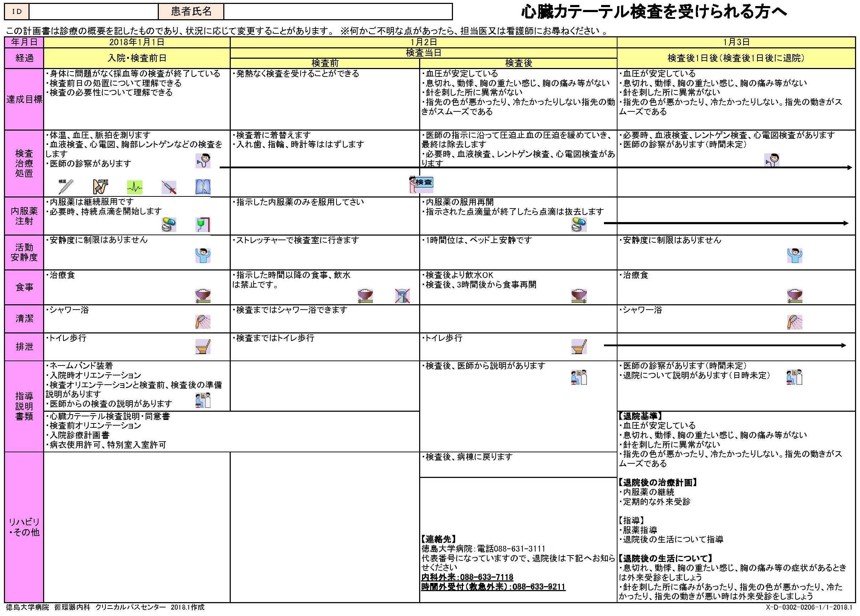Click the 指導 説明 書類 row header

coord(24,406)
